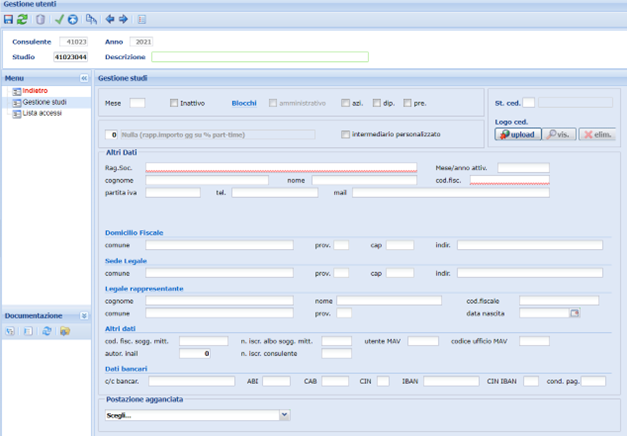This screenshot has height=436, width=627.
Task: Open the Postazione agganciata dropdown
Action: (x=284, y=415)
